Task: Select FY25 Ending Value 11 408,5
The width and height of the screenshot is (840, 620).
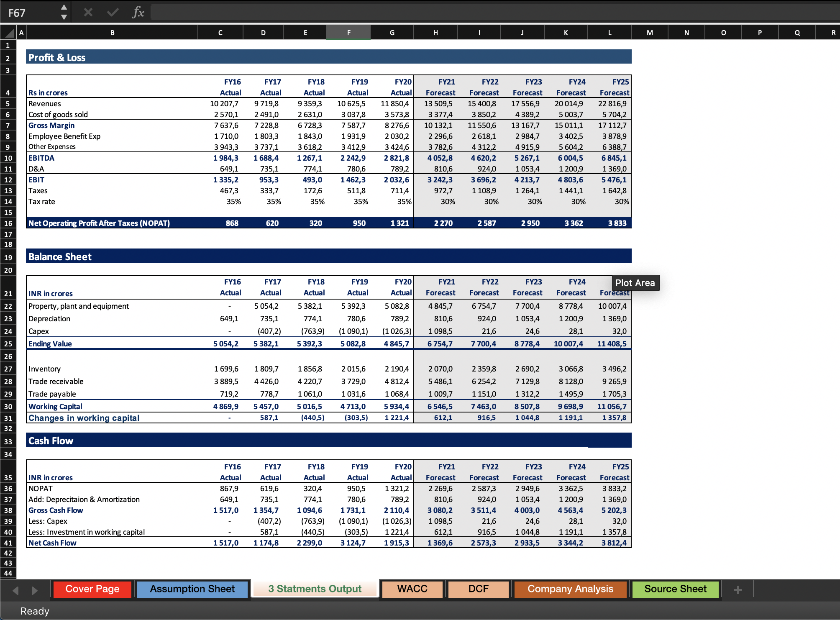Action: pyautogui.click(x=612, y=344)
